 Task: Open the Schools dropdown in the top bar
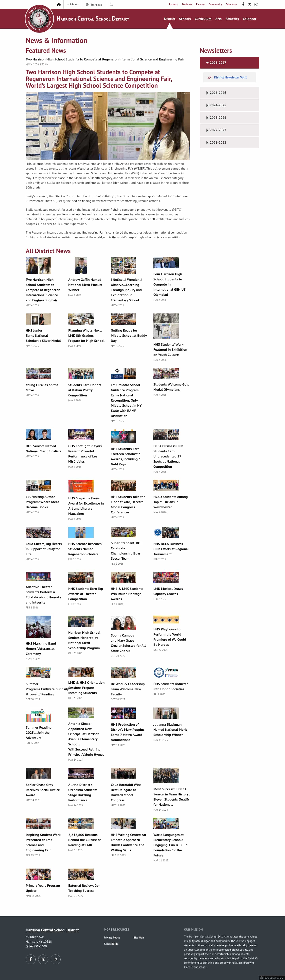click(72, 5)
